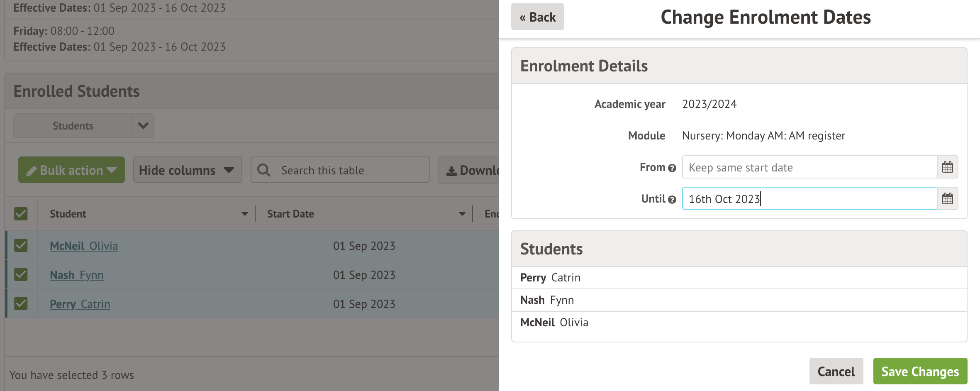Expand the Hide columns dropdown

pos(187,170)
